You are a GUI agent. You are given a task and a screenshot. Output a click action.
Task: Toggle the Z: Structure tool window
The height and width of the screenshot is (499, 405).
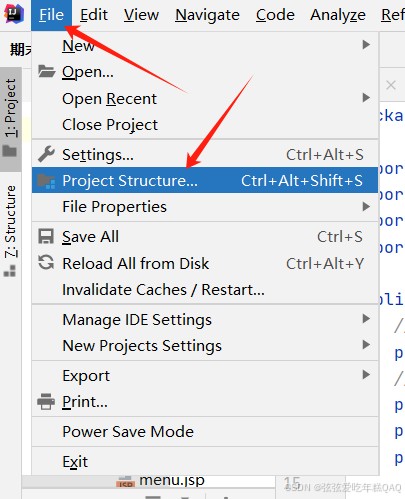click(10, 231)
